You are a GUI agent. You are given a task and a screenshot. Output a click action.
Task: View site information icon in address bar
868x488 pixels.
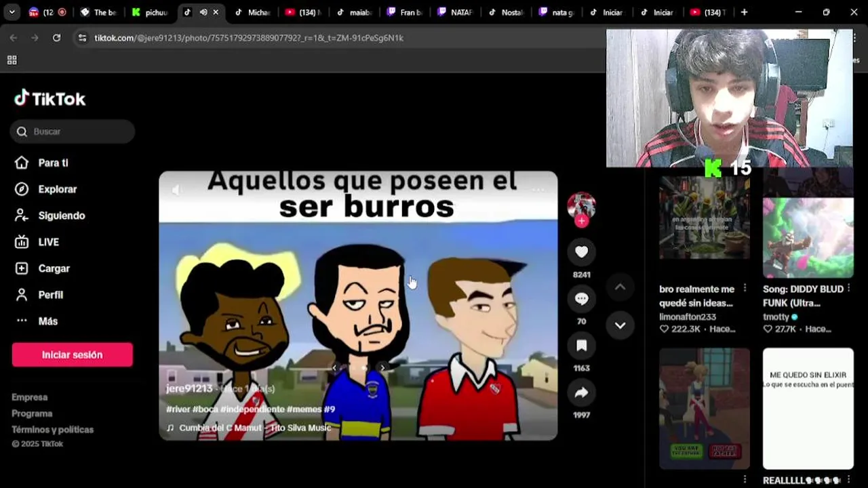pos(82,38)
